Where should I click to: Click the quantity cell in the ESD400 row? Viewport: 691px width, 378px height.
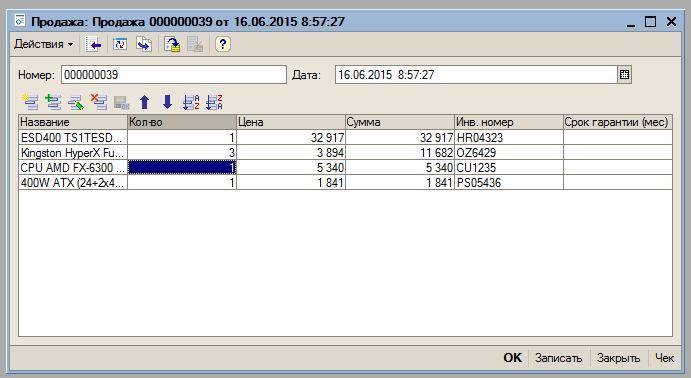[x=182, y=137]
